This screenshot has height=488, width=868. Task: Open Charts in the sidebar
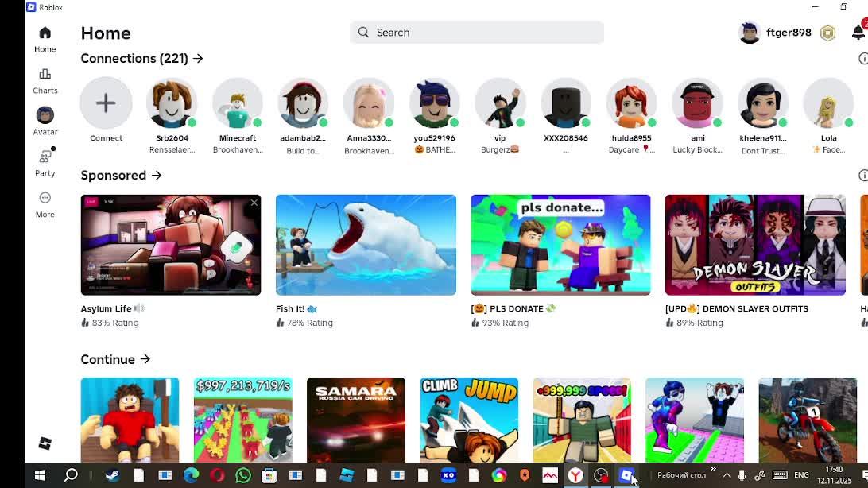coord(45,81)
